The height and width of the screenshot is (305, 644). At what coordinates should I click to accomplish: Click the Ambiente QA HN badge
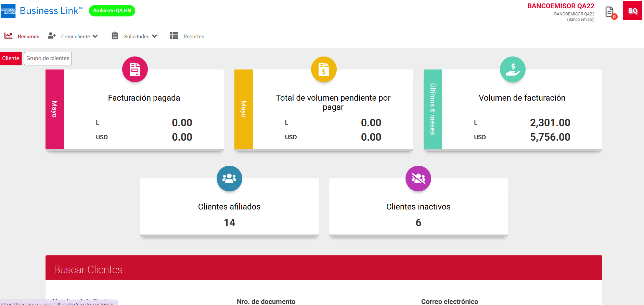112,11
